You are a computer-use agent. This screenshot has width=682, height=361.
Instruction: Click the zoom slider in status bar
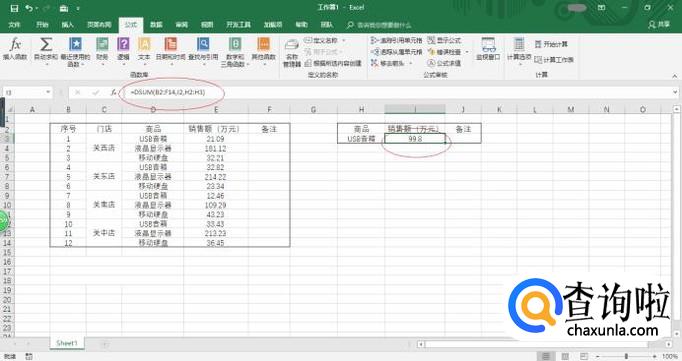tap(626, 356)
